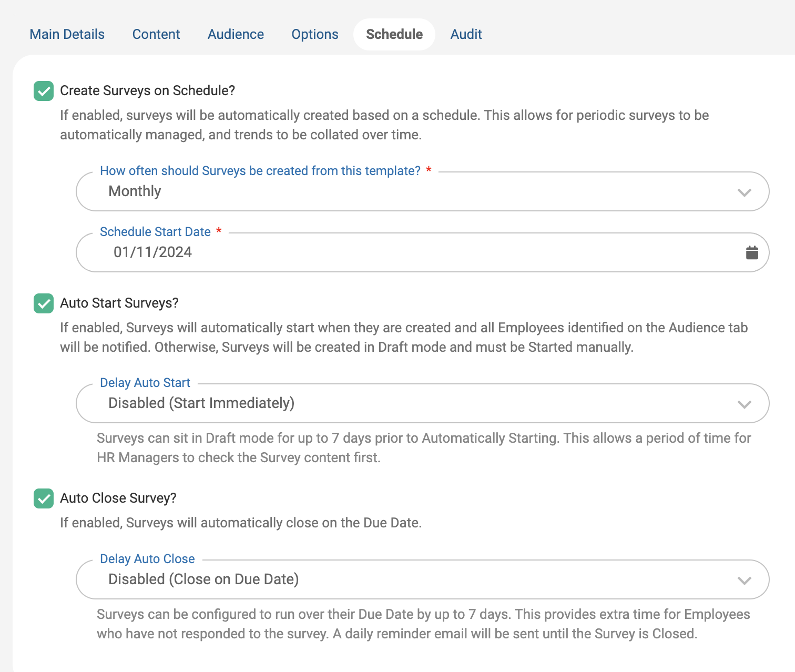Image resolution: width=795 pixels, height=672 pixels.
Task: Click the Auto Close Survey? label
Action: (x=118, y=498)
